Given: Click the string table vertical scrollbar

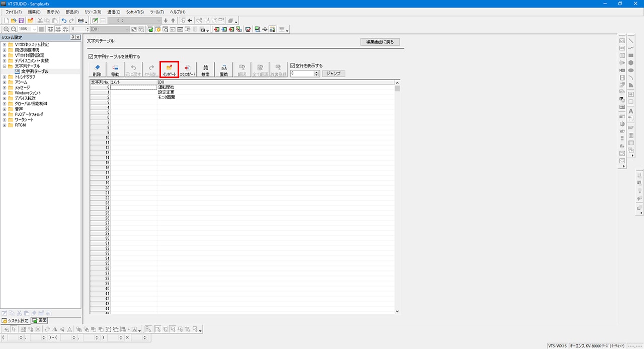Looking at the screenshot, I should [x=397, y=196].
